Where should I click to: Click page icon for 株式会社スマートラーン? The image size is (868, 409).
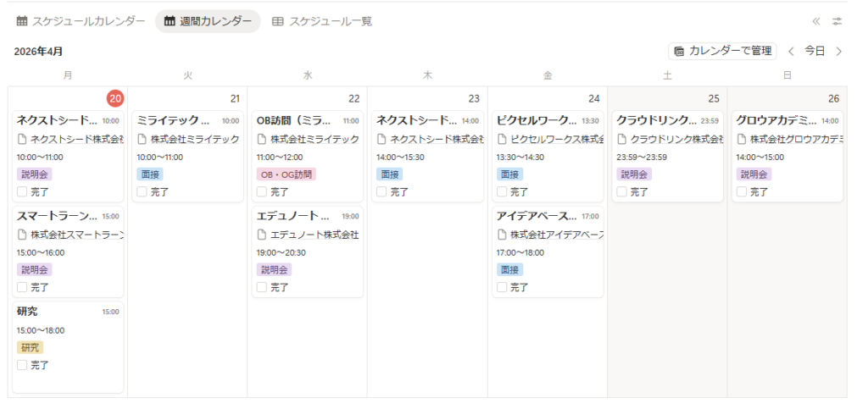22,235
